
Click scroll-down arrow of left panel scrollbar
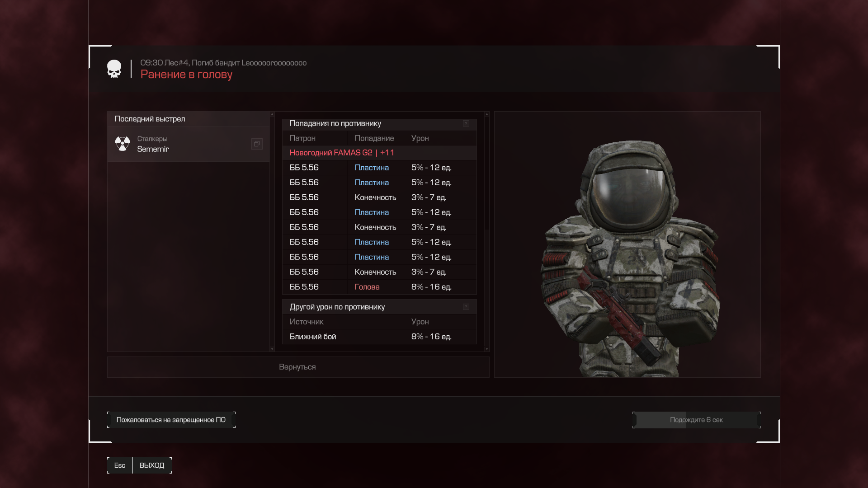click(x=272, y=349)
